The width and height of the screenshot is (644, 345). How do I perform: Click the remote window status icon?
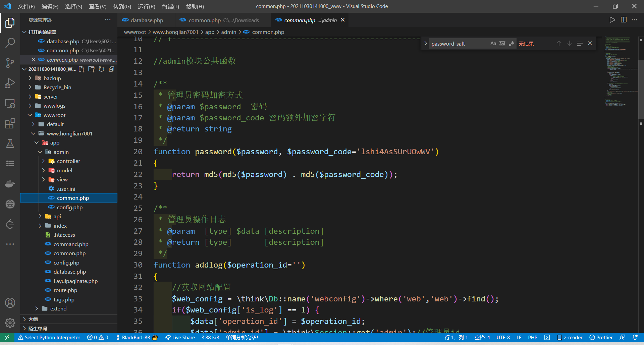point(7,337)
